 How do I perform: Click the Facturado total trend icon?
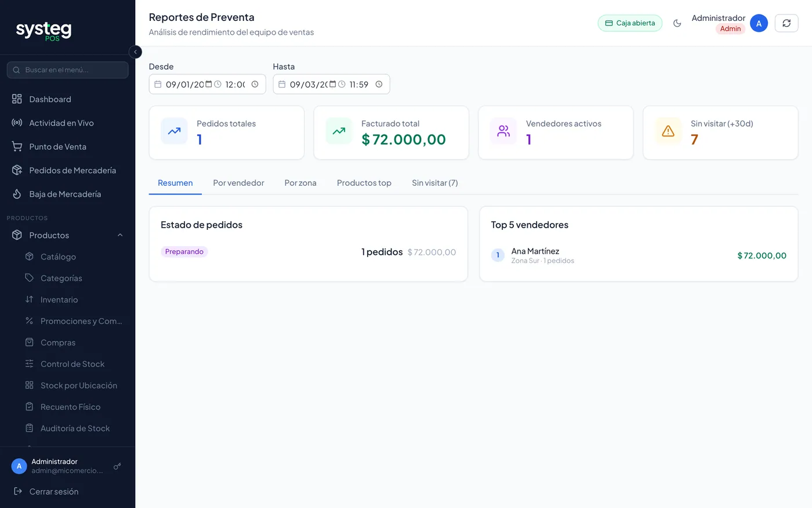339,131
